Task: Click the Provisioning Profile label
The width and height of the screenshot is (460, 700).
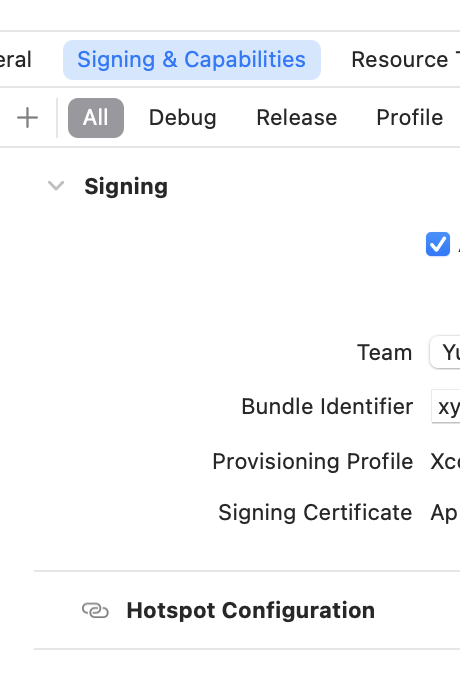Action: pos(313,462)
